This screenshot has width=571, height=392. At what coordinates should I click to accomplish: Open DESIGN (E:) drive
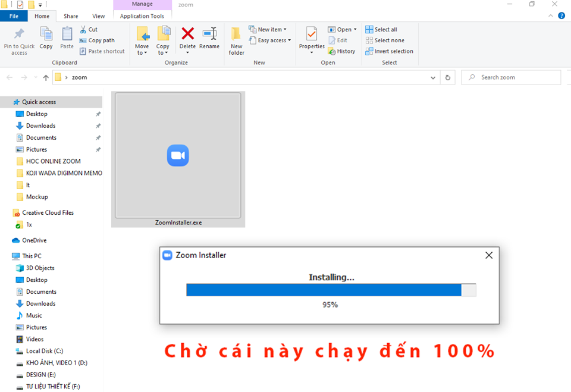[x=41, y=375]
